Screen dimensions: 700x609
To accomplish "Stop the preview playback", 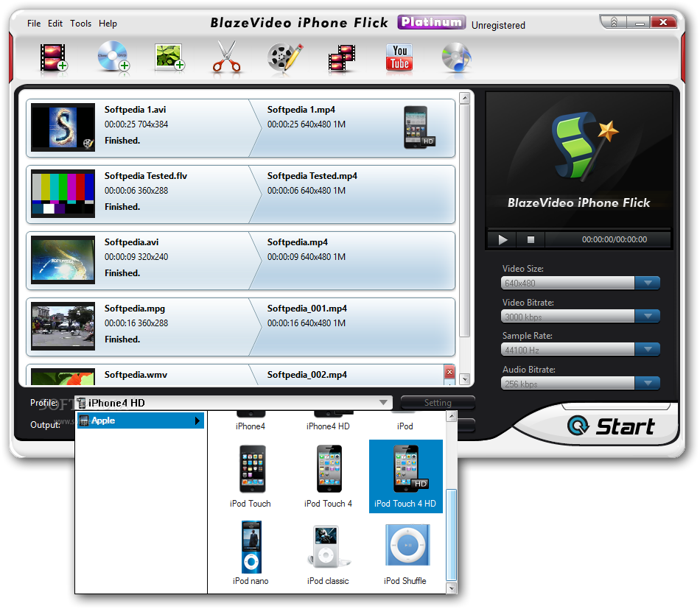I will [531, 239].
